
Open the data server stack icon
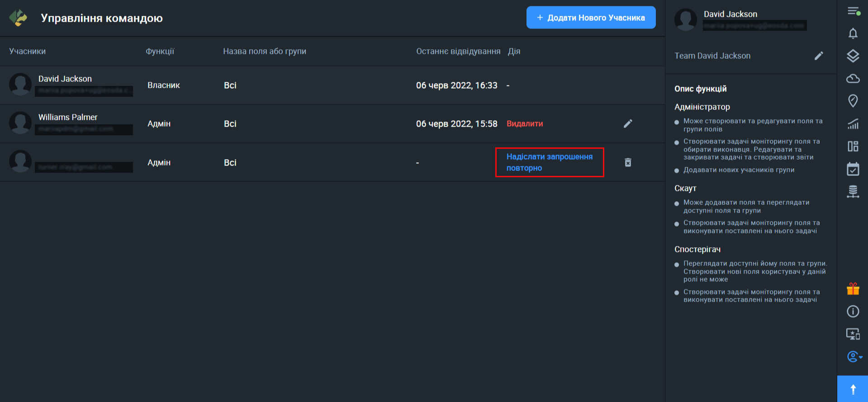click(x=853, y=192)
